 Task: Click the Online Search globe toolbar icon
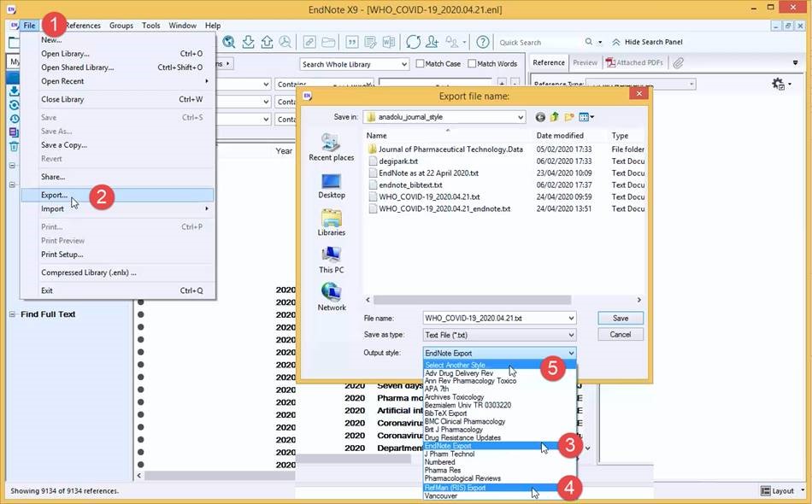[229, 42]
